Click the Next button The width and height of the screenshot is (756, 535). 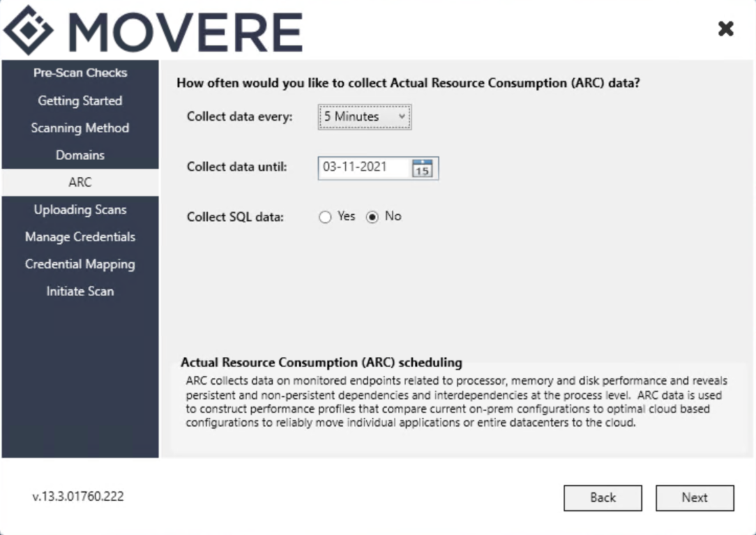pyautogui.click(x=695, y=498)
